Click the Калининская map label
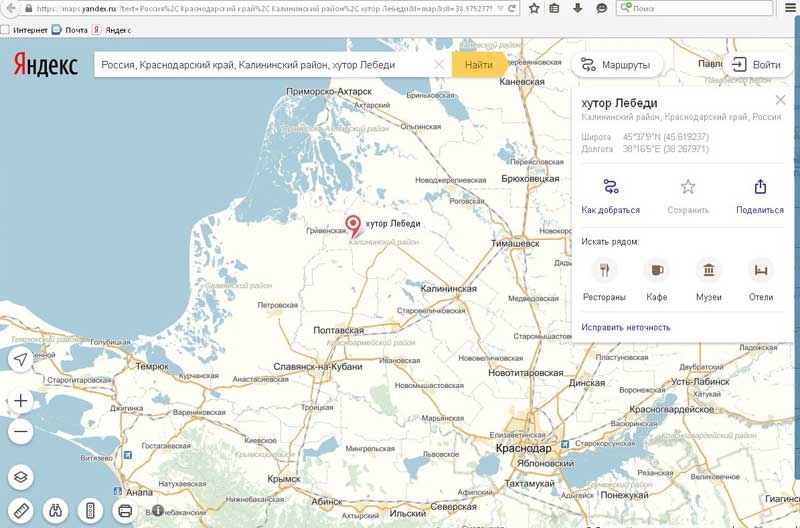The width and height of the screenshot is (800, 528). coord(448,289)
